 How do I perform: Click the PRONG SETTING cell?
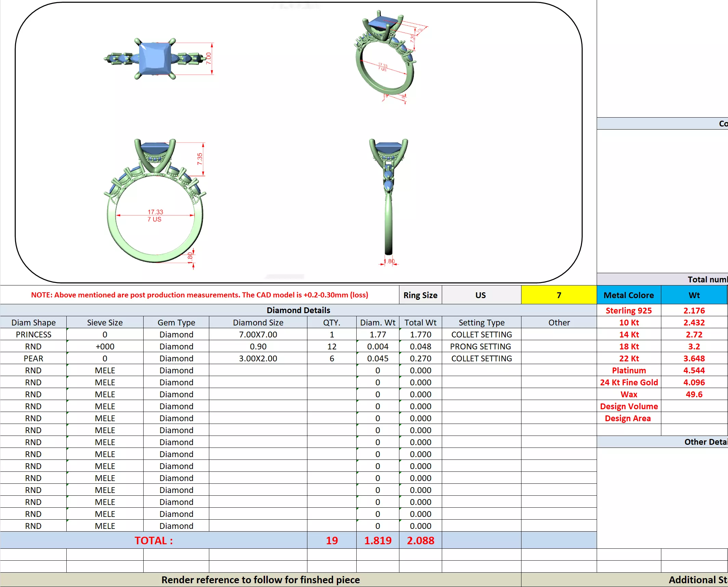click(x=481, y=346)
